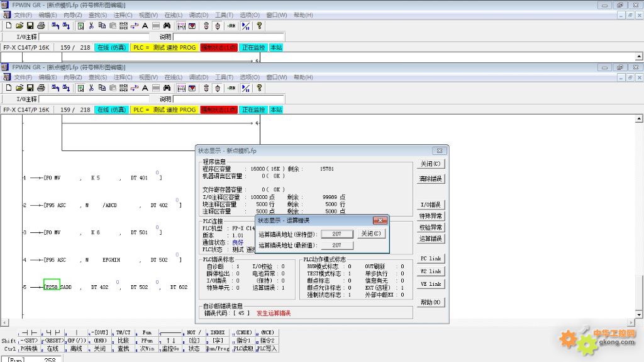Screen dimensions: 644x362
Task: Click normally-open contact function key button
Action: 29,332
